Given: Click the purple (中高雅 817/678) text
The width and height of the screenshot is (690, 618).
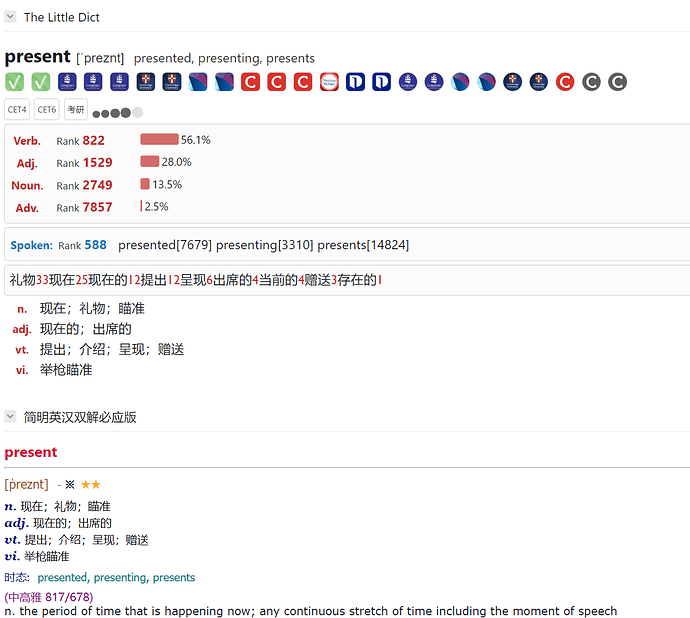Looking at the screenshot, I should (49, 597).
